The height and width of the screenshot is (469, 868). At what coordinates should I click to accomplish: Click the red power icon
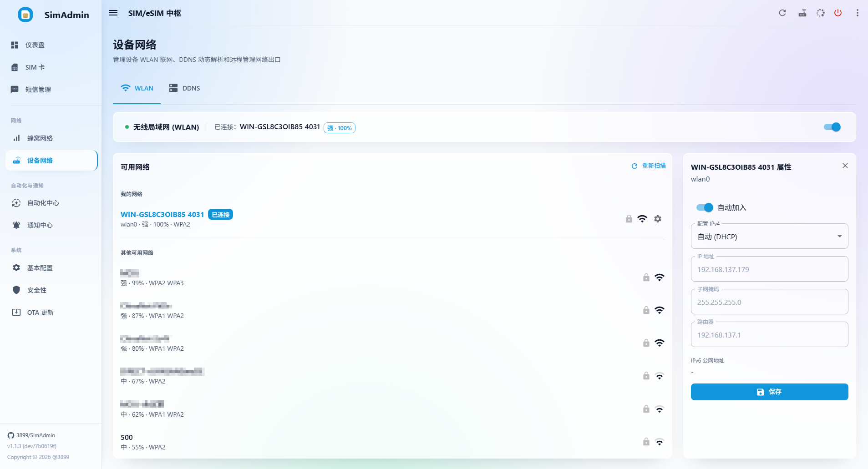838,13
